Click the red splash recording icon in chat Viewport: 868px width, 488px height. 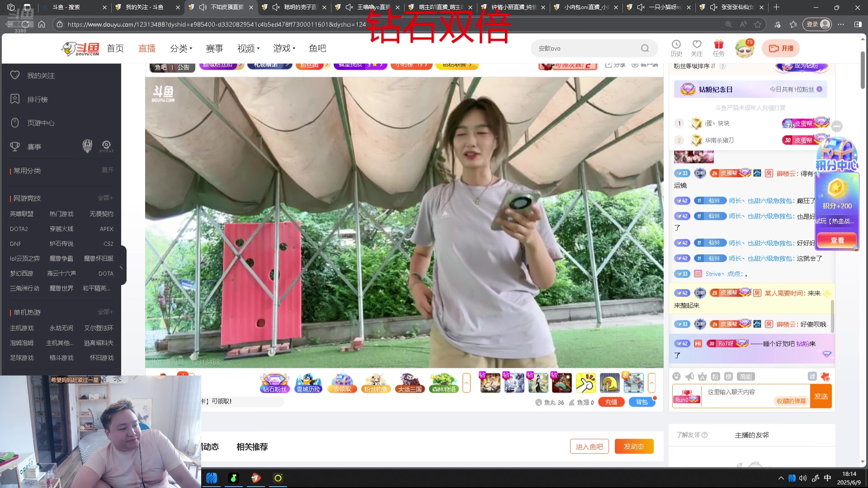pyautogui.click(x=825, y=376)
